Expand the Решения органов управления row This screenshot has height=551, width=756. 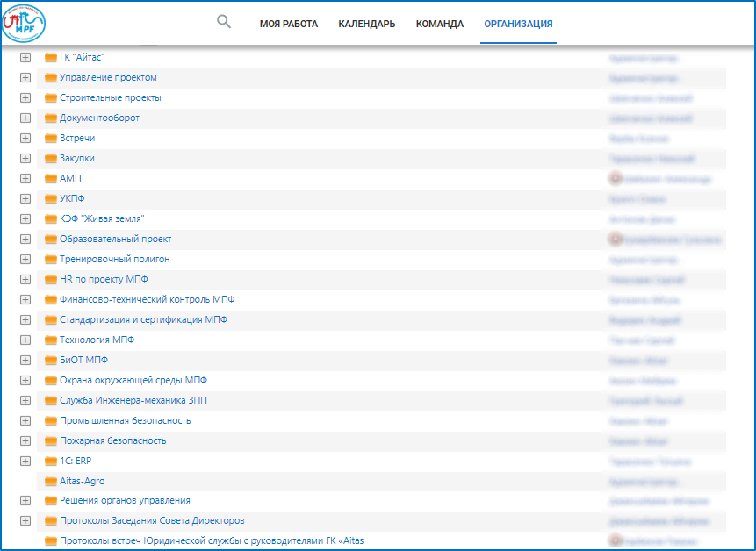[25, 501]
